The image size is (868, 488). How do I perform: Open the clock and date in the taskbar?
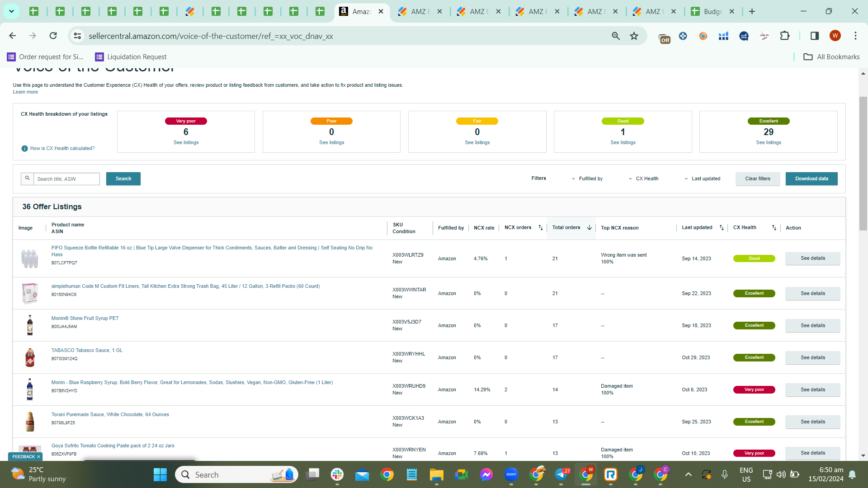[x=826, y=474]
